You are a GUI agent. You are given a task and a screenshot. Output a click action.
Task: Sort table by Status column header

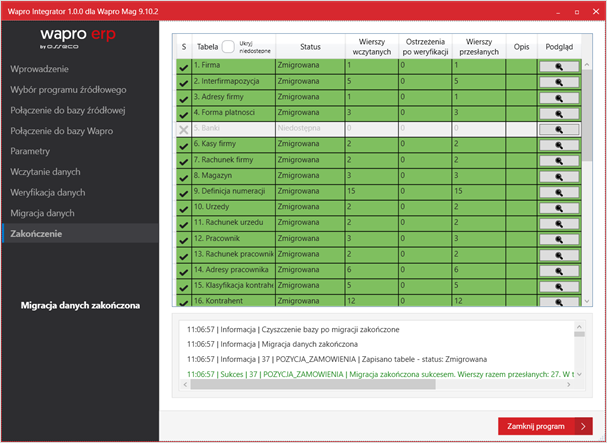[x=310, y=46]
